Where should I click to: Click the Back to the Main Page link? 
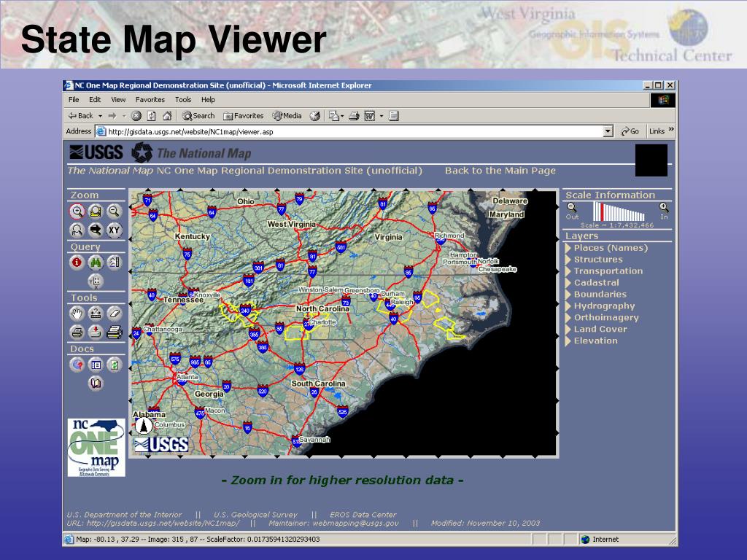[500, 171]
